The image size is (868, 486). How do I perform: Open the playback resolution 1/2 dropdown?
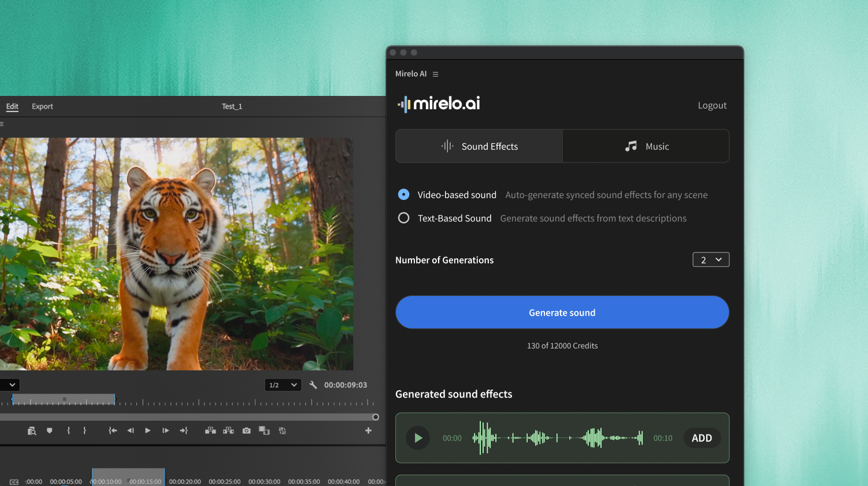(283, 384)
